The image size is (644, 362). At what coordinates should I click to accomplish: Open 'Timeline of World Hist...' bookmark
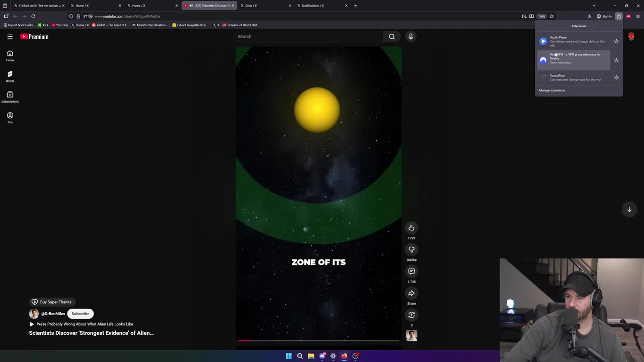[240, 25]
